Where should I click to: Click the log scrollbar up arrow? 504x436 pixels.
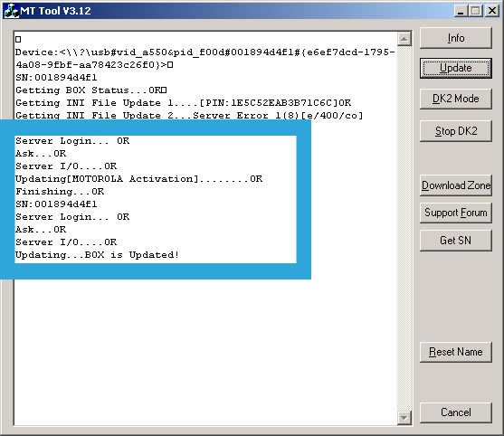click(404, 39)
